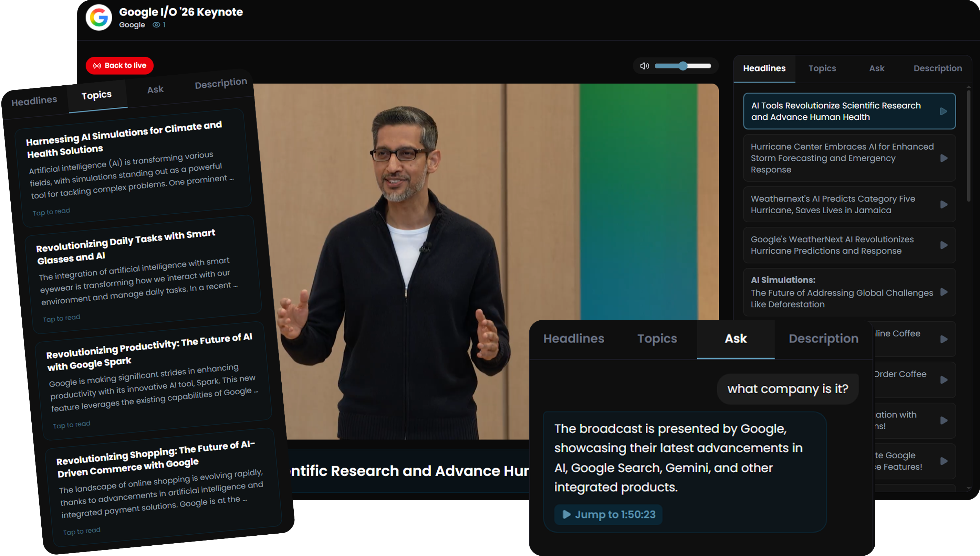Click the Back to live button
Image resolution: width=980 pixels, height=556 pixels.
(x=119, y=66)
